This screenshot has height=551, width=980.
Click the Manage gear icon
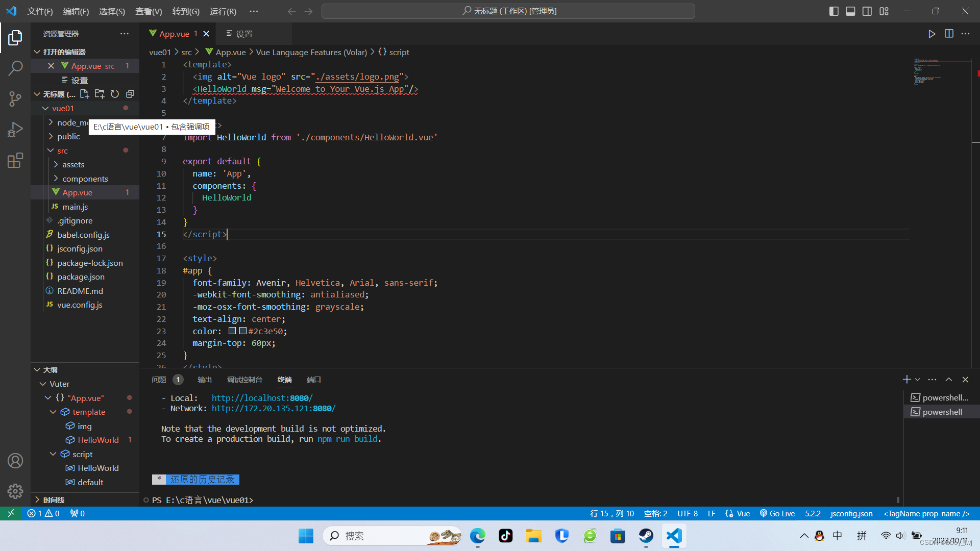click(15, 491)
